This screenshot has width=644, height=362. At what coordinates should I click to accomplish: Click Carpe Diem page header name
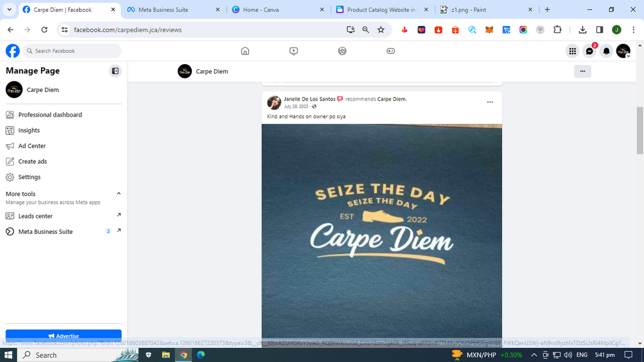pyautogui.click(x=212, y=71)
